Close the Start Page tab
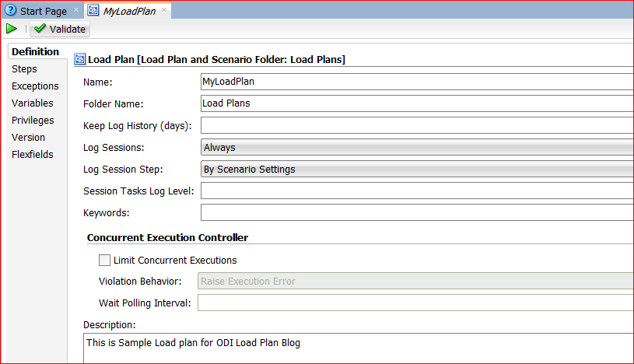634x364 pixels. pyautogui.click(x=75, y=11)
